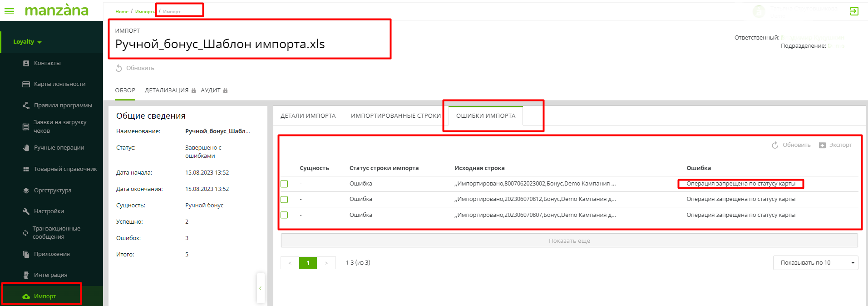Click the Home breadcrumb link
Image resolution: width=868 pixels, height=306 pixels.
tap(122, 12)
